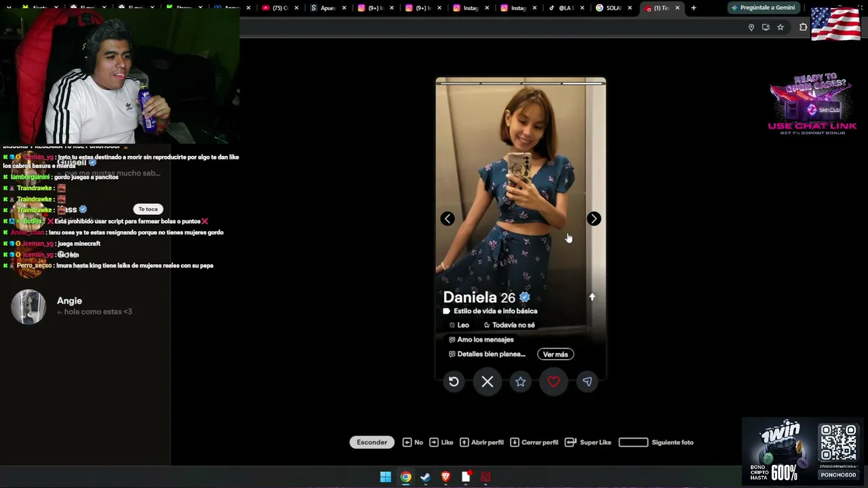Click the Like right-arrow key hint
Viewport: 868px width, 488px height.
coord(441,442)
